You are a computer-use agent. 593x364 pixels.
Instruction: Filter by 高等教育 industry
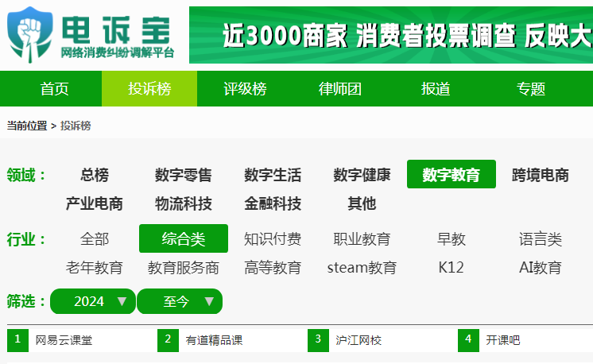(x=273, y=268)
